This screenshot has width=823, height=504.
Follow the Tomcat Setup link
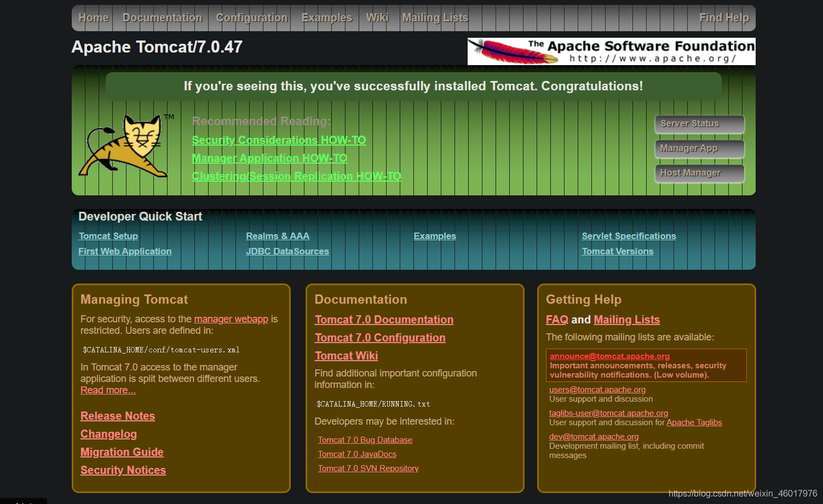(x=108, y=236)
